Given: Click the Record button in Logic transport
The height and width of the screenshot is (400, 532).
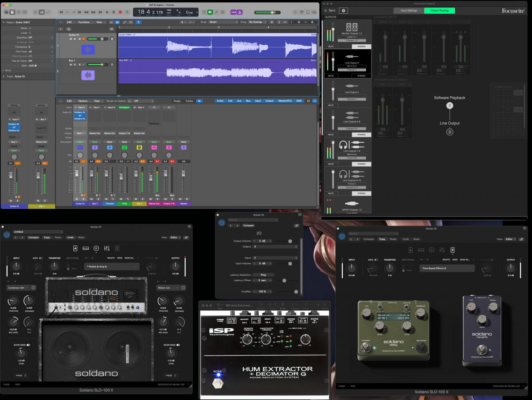Looking at the screenshot, I should 120,12.
